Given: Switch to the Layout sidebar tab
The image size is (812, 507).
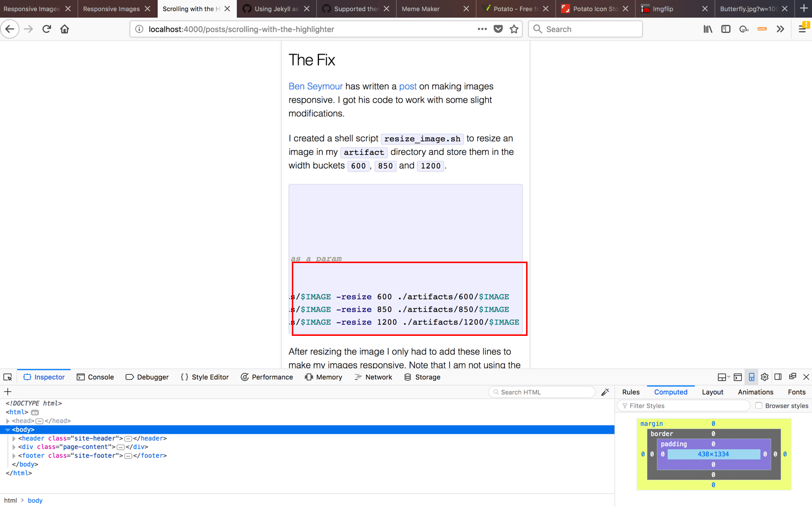Looking at the screenshot, I should (x=713, y=392).
